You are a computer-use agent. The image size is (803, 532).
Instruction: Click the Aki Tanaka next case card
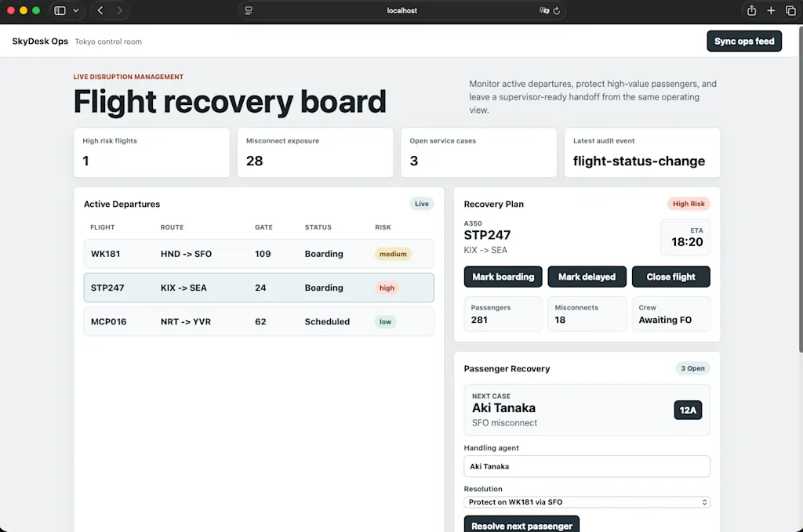(587, 410)
